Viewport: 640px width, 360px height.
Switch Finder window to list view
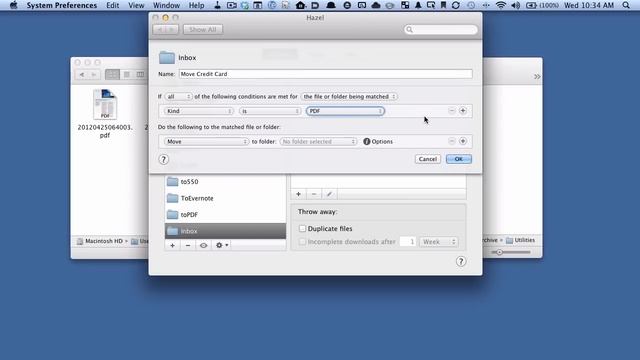click(x=127, y=74)
